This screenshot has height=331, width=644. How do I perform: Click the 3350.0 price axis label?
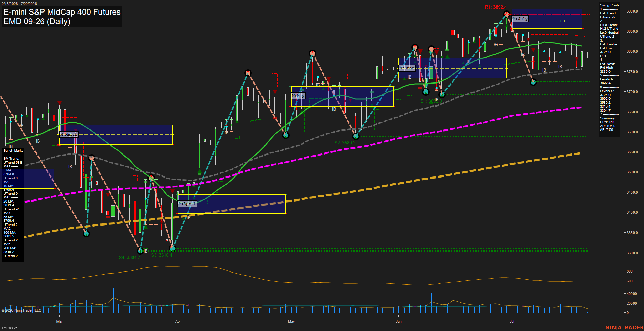632,233
